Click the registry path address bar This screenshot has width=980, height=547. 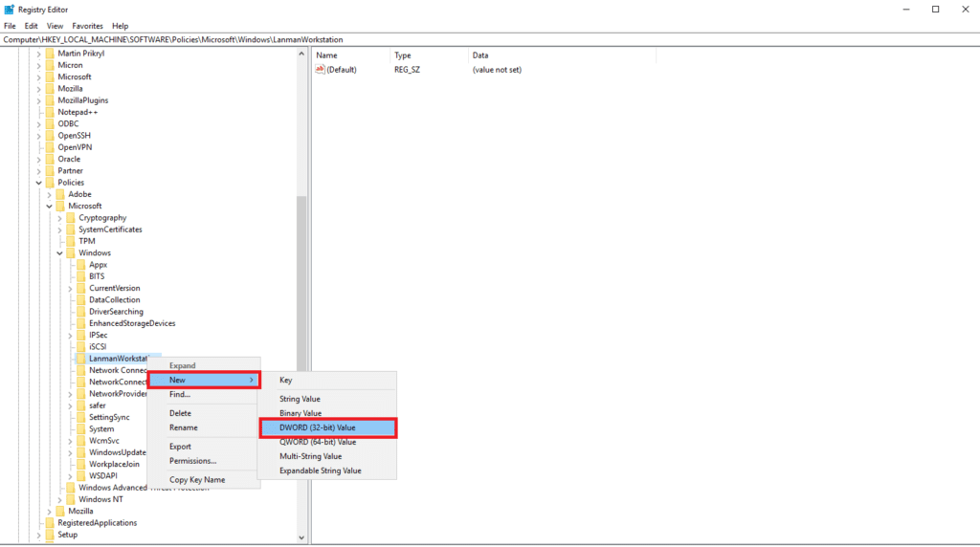pyautogui.click(x=479, y=40)
